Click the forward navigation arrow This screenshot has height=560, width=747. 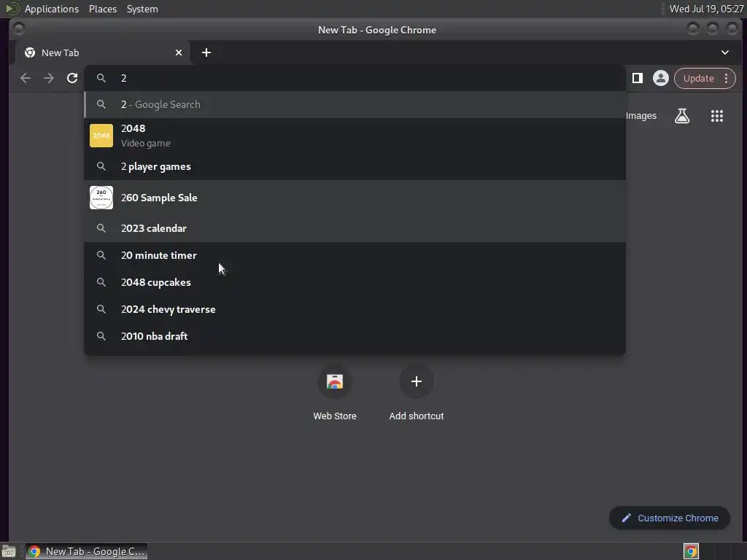pyautogui.click(x=49, y=78)
